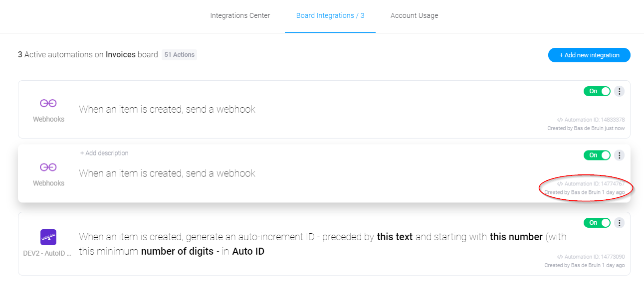Select the Board Integrations / 3 tab
Viewport: 644px width, 296px height.
(330, 15)
